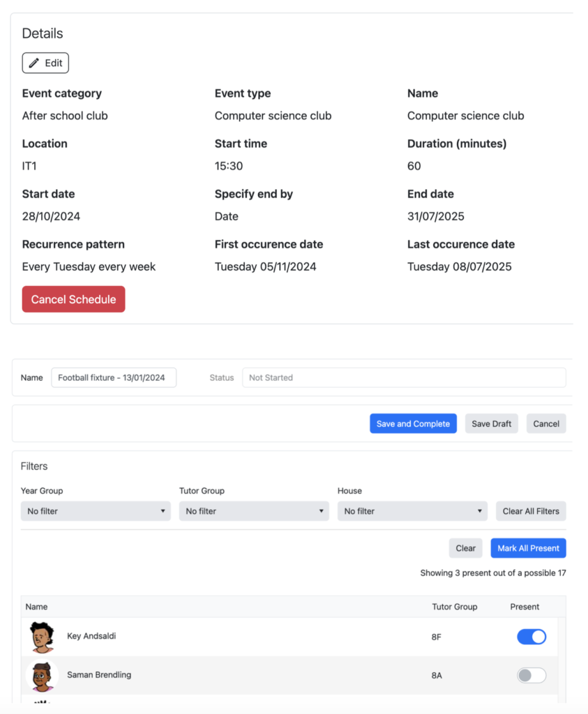Click Clear All Filters button
Image resolution: width=588 pixels, height=714 pixels.
(531, 511)
